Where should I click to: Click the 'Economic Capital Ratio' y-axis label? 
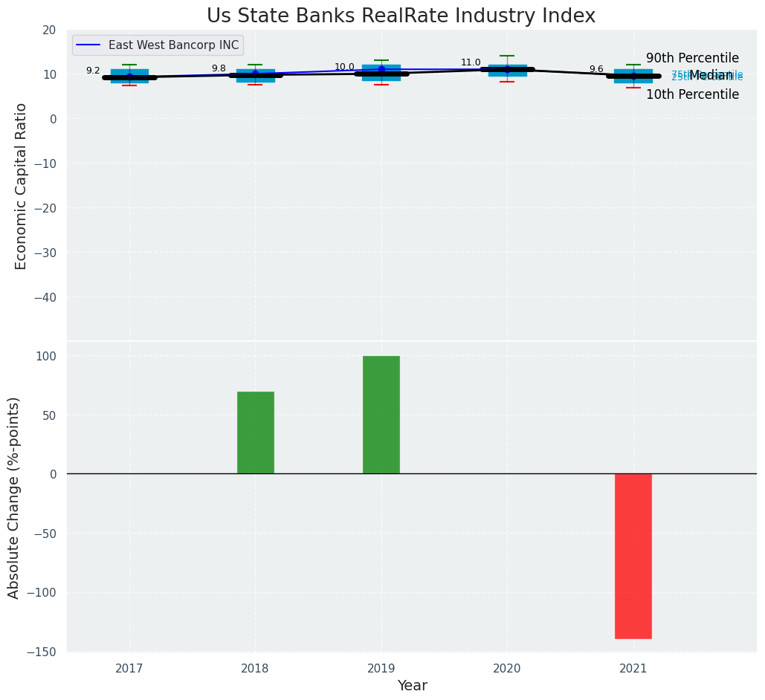click(21, 186)
